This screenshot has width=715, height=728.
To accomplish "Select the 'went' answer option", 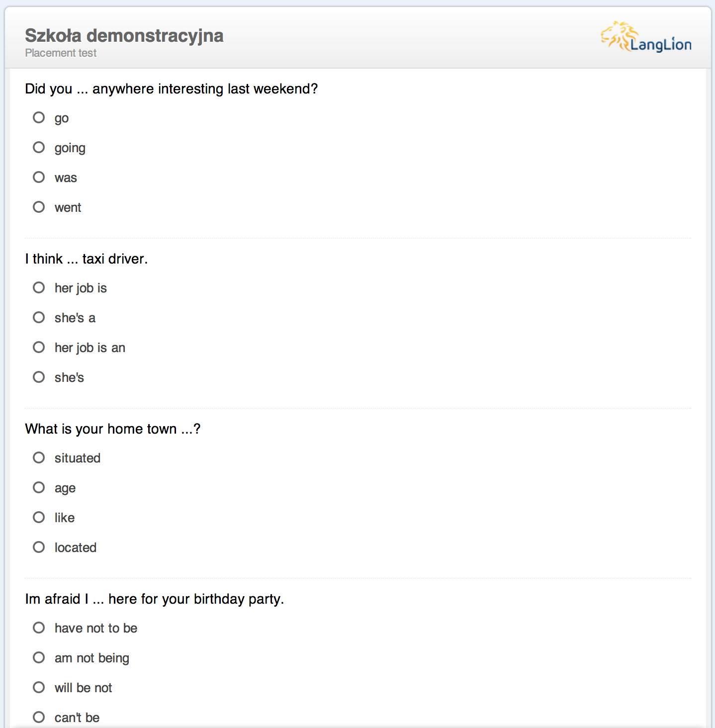I will point(39,207).
